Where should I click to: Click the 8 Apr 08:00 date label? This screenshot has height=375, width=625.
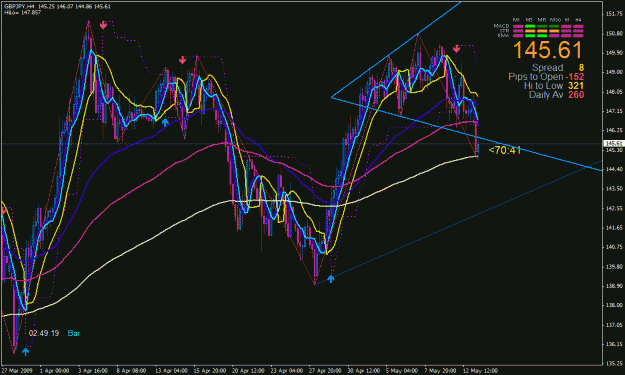132,371
